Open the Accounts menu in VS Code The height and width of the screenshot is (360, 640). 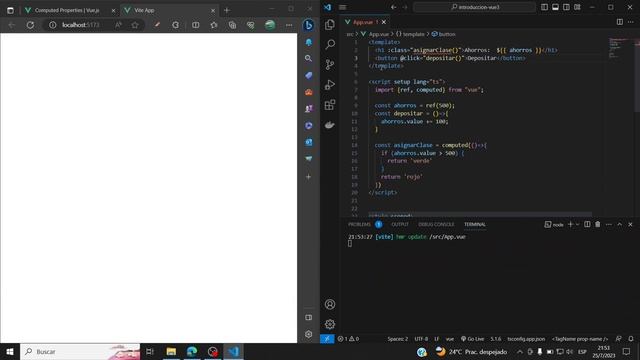330,304
